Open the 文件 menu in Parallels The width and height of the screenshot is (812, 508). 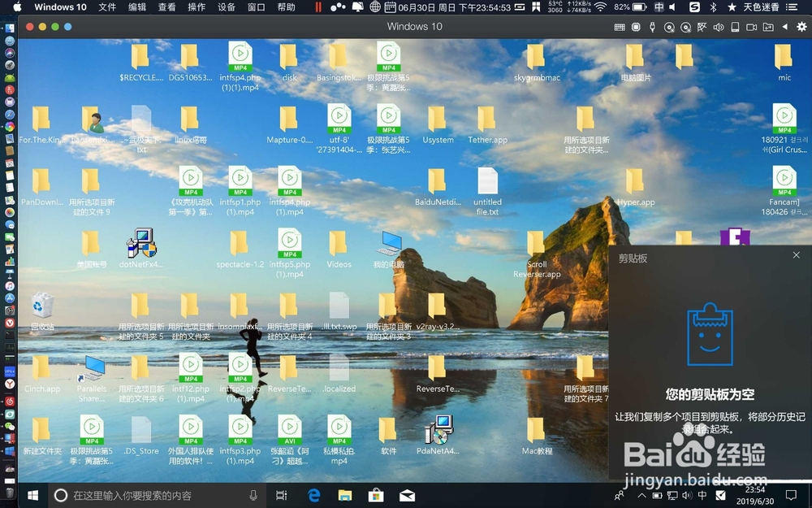click(x=106, y=7)
